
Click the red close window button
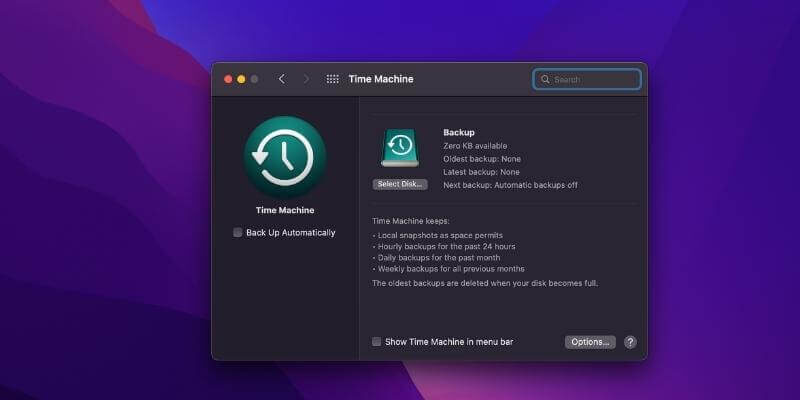pos(228,79)
